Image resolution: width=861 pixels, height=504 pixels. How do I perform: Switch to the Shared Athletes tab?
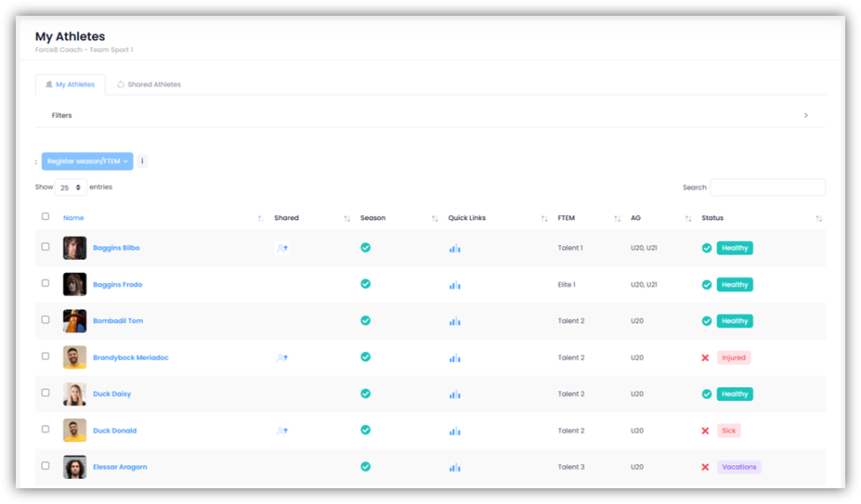pyautogui.click(x=149, y=85)
